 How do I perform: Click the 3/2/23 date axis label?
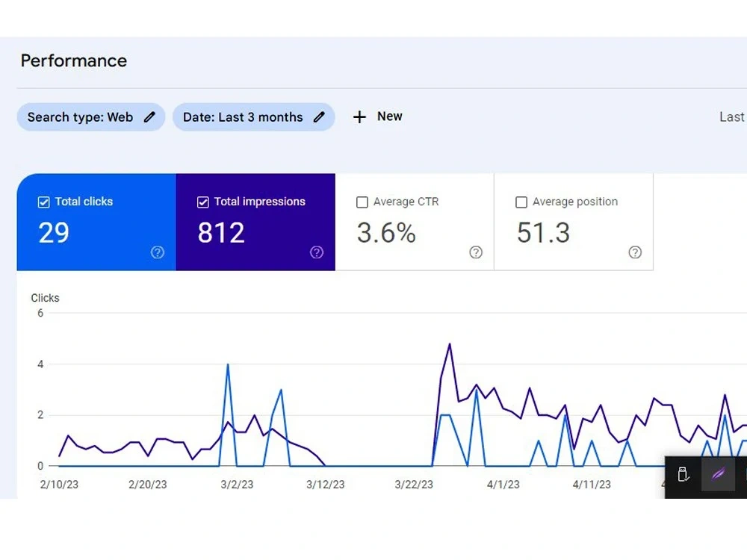[x=237, y=485]
